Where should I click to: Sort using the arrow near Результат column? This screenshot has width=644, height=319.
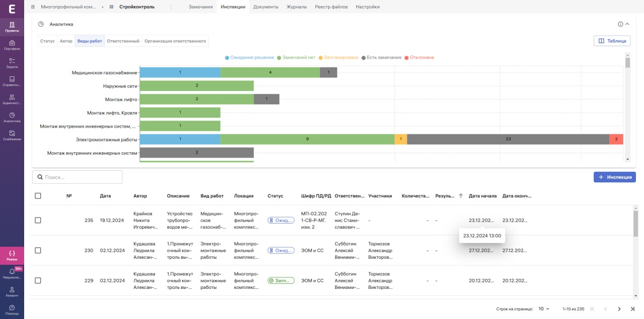461,196
